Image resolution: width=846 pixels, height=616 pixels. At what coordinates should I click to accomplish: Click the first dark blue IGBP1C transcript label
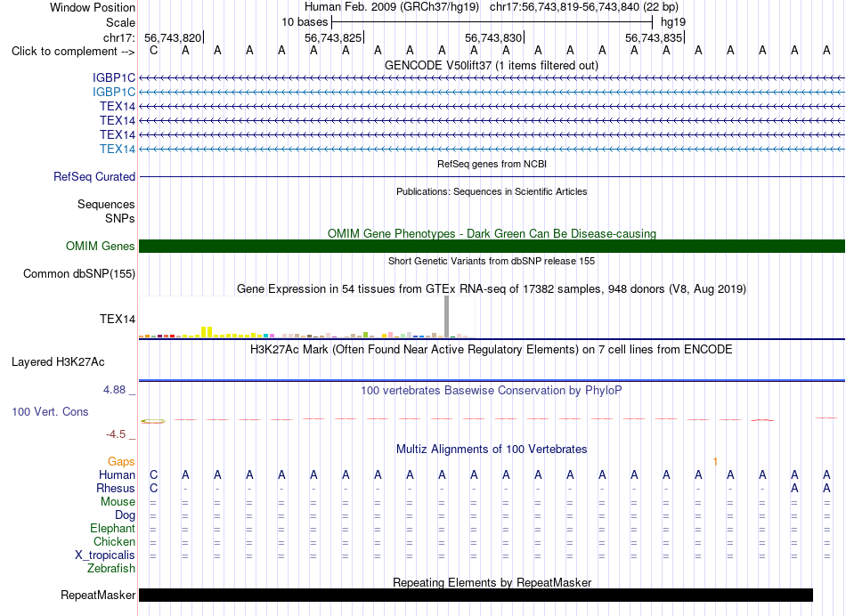[x=114, y=77]
